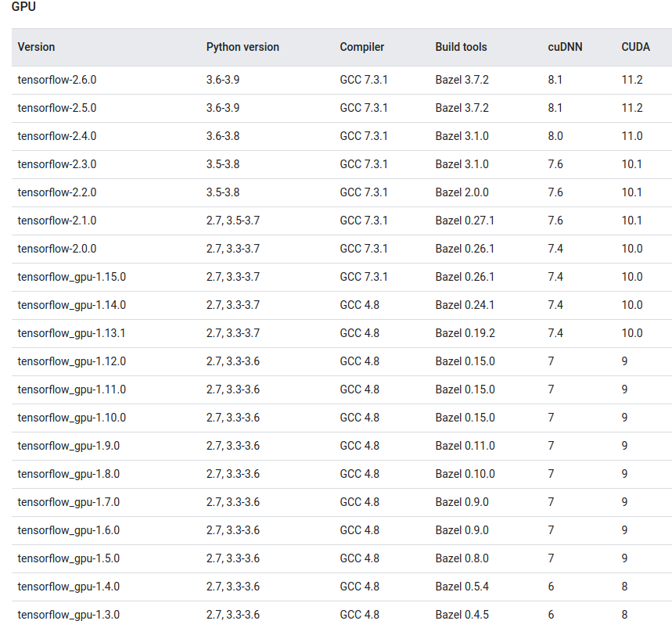Screen dimensions: 672x628
Task: Select the tensorflow-2.4.0 version cell
Action: [x=56, y=136]
